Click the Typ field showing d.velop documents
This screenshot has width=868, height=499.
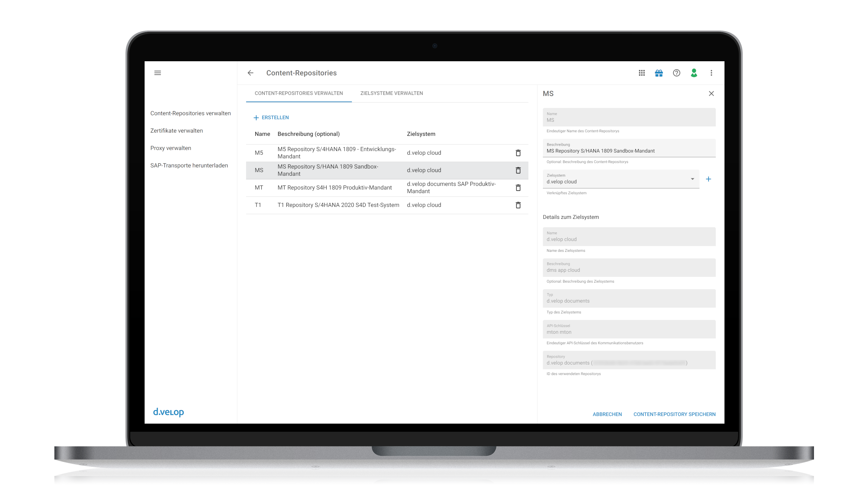click(629, 298)
